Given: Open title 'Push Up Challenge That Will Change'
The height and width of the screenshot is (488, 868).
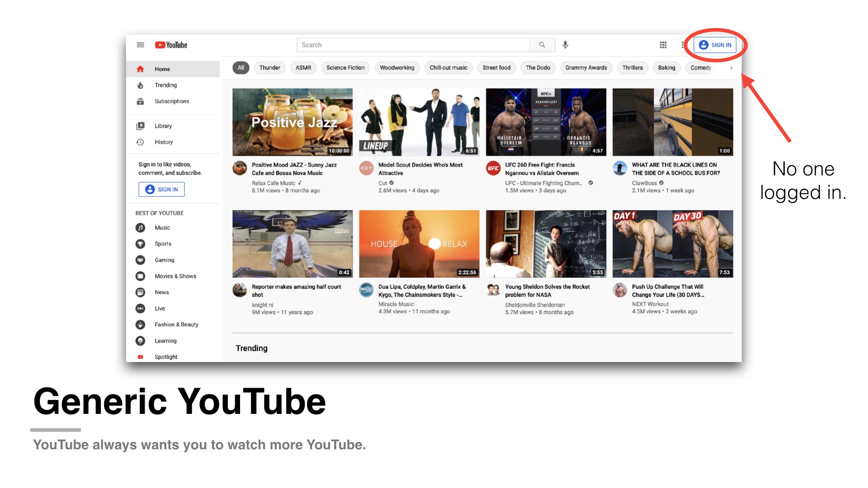Looking at the screenshot, I should point(668,291).
